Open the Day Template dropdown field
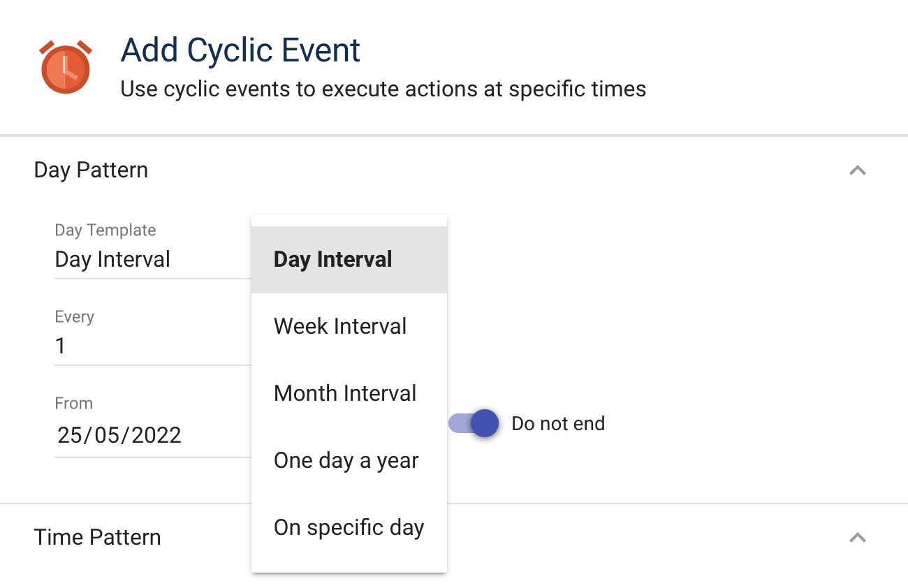The height and width of the screenshot is (588, 908). point(140,260)
